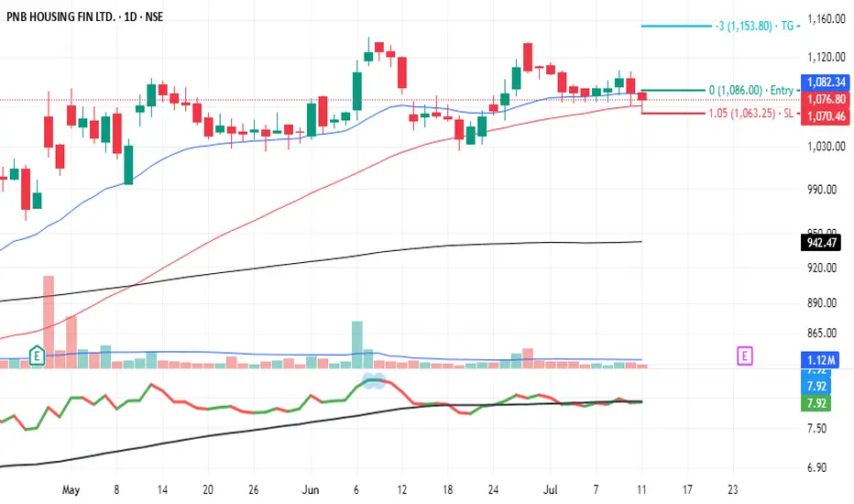The height and width of the screenshot is (504, 854).
Task: Click the blue 1,082.34 price tag
Action: (x=825, y=82)
